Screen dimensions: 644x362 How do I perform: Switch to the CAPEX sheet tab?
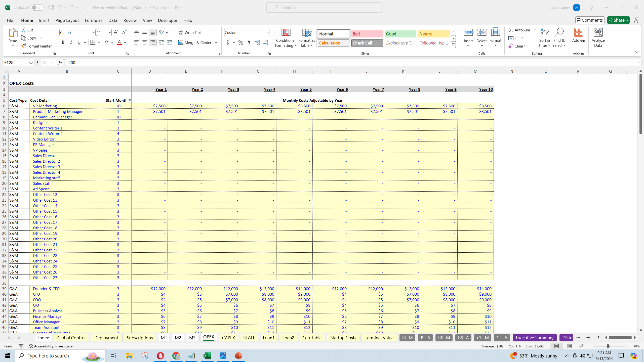pos(228,338)
